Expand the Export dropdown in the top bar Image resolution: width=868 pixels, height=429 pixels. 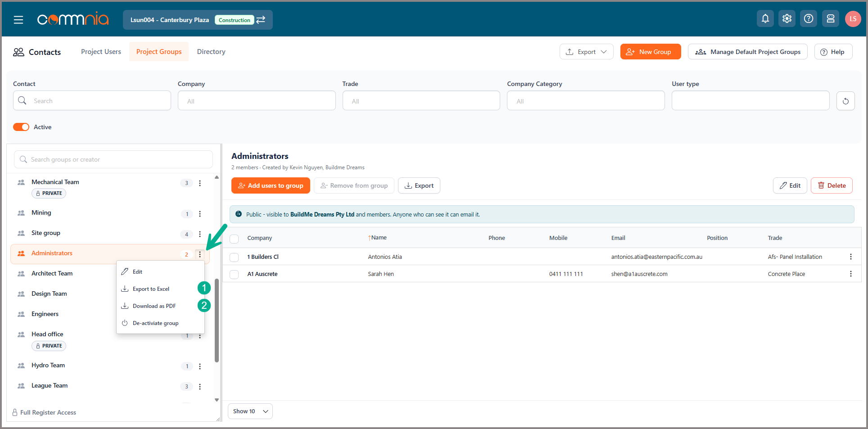pos(586,52)
